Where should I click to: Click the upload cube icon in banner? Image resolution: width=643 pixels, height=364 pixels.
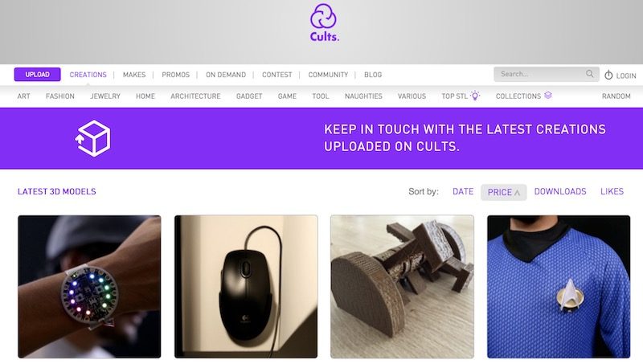tap(92, 138)
